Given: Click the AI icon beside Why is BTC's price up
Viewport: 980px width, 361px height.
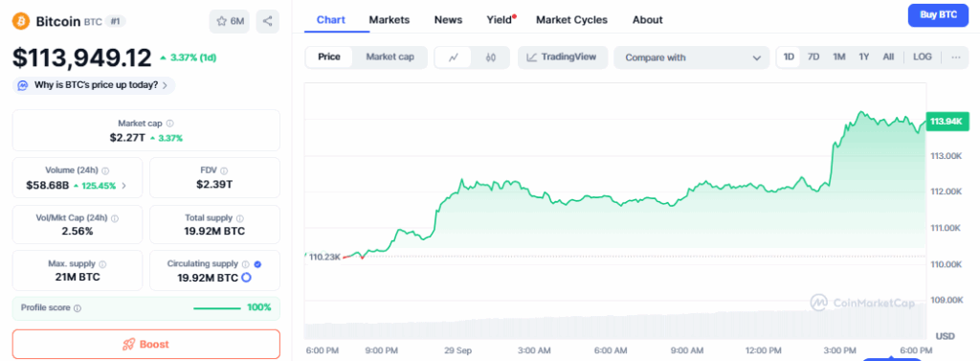Looking at the screenshot, I should tap(23, 85).
